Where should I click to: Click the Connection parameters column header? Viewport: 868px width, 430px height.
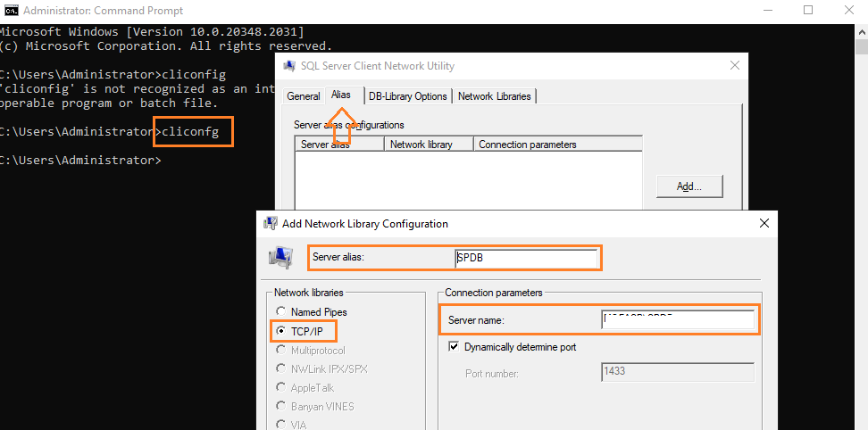(558, 145)
